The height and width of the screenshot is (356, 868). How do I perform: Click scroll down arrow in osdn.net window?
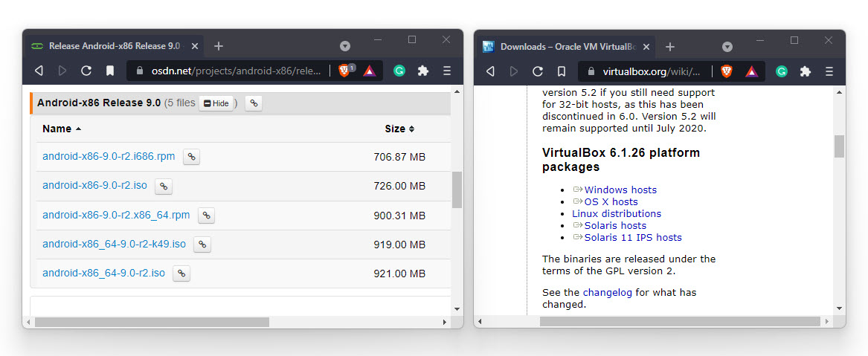tap(457, 309)
